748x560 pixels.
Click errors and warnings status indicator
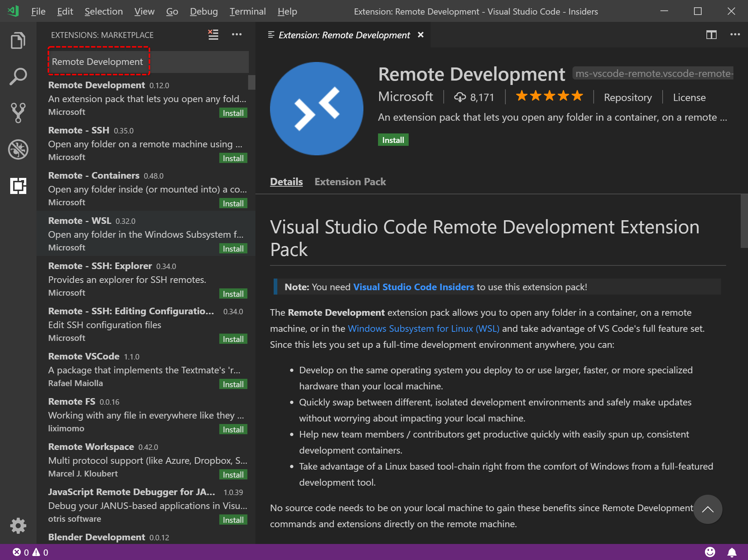30,552
